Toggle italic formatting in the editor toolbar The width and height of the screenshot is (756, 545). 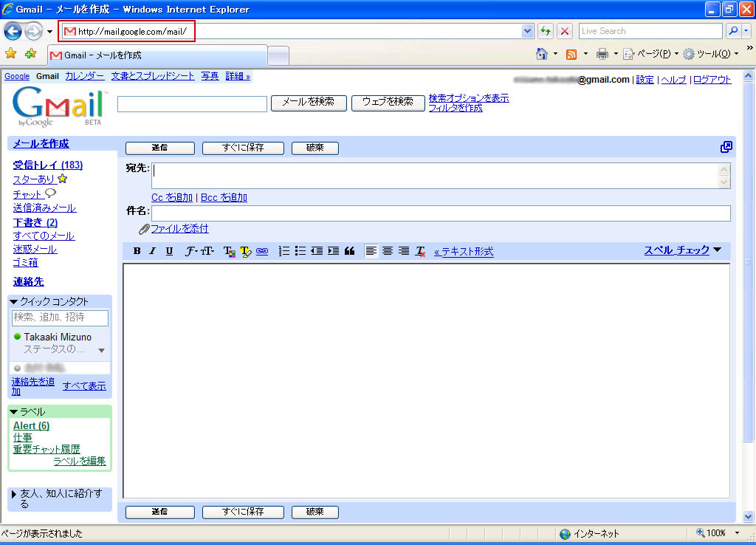click(153, 251)
